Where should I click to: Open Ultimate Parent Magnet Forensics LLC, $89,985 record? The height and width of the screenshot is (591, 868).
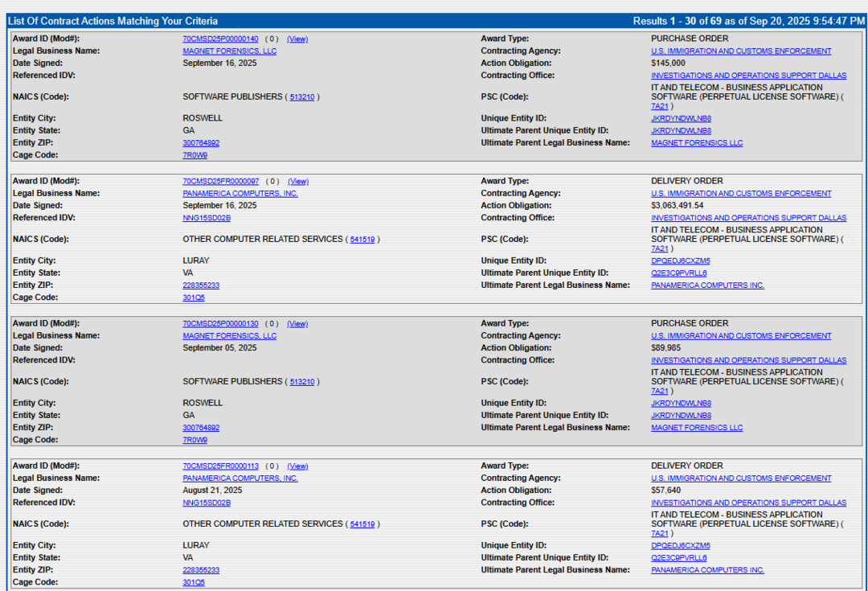697,428
